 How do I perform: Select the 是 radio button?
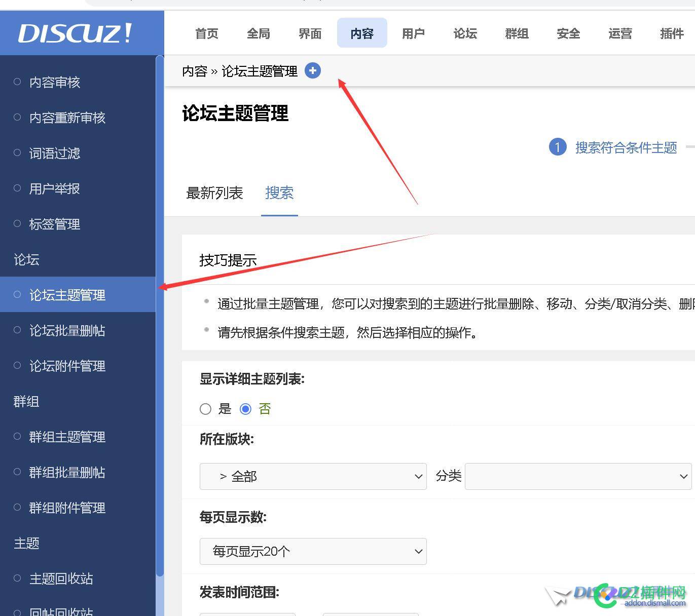tap(205, 409)
